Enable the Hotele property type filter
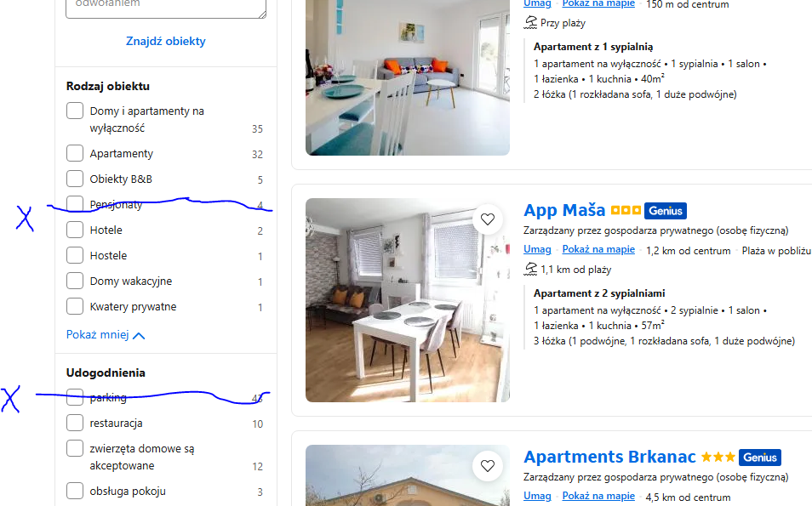Image resolution: width=812 pixels, height=506 pixels. 75,230
